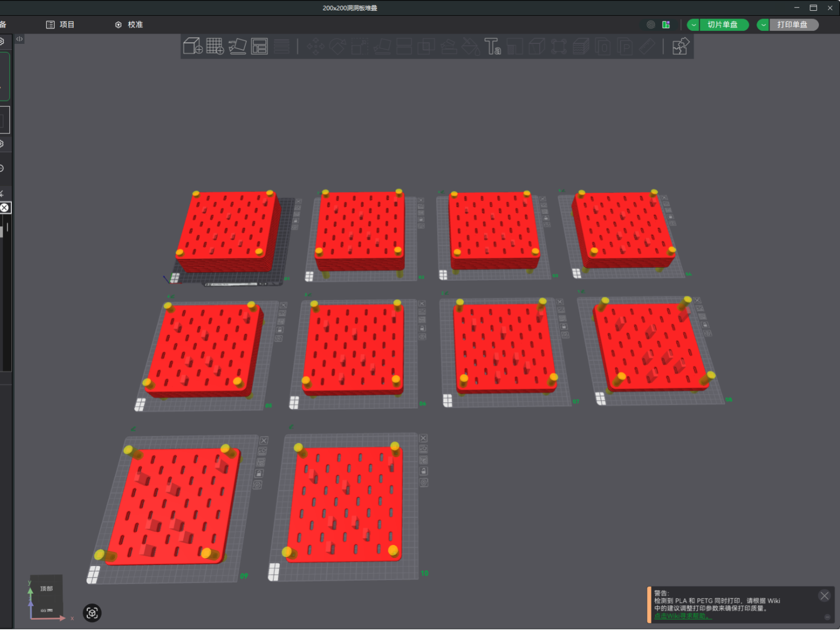Expand the slice plate dropdown arrow
840x630 pixels.
pyautogui.click(x=694, y=24)
